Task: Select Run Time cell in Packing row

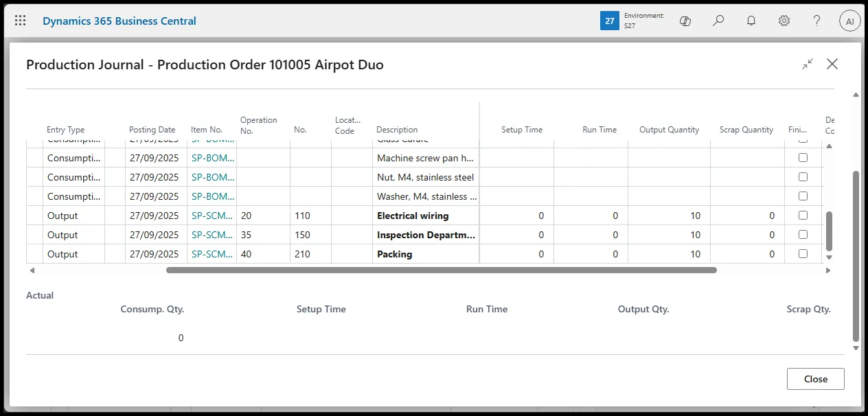Action: [591, 254]
